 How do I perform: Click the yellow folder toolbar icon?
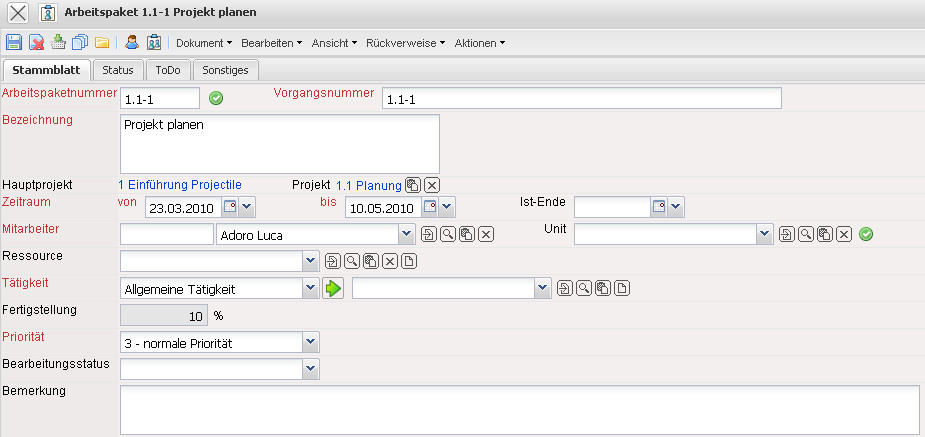tap(102, 43)
